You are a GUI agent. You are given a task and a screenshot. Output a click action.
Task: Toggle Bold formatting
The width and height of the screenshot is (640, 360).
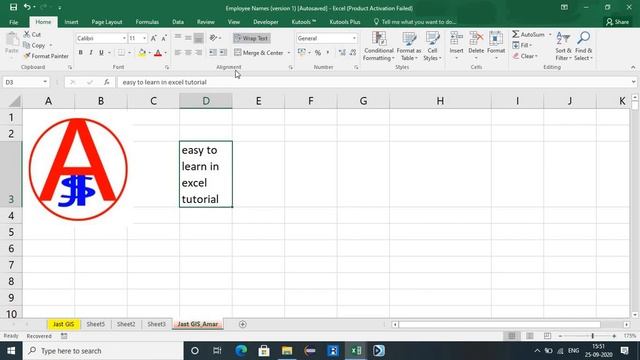click(x=80, y=53)
